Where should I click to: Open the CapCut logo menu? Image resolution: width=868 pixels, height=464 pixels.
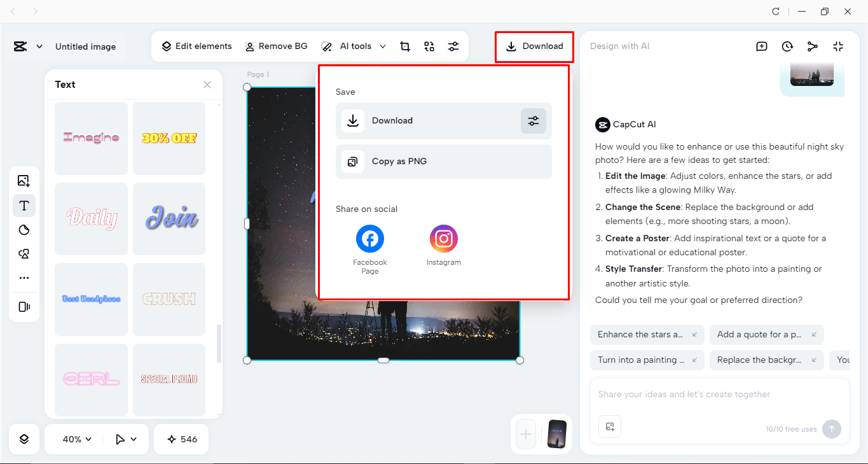[20, 46]
